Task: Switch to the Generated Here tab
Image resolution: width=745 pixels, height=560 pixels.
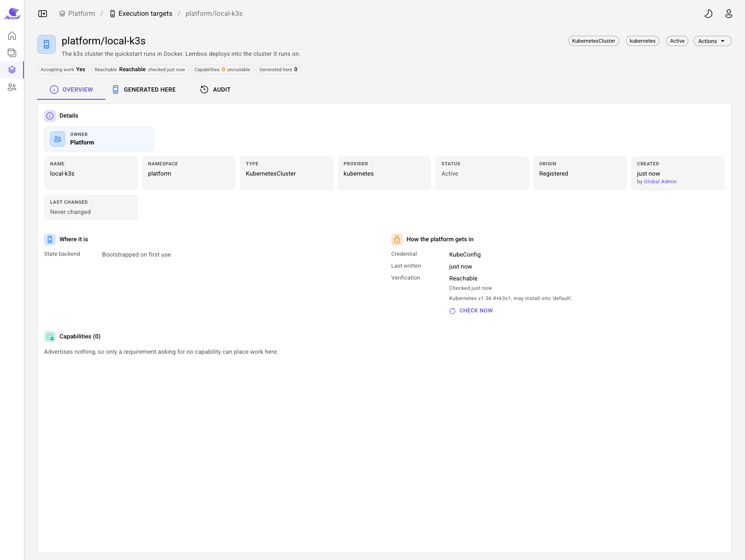Action: tap(144, 89)
